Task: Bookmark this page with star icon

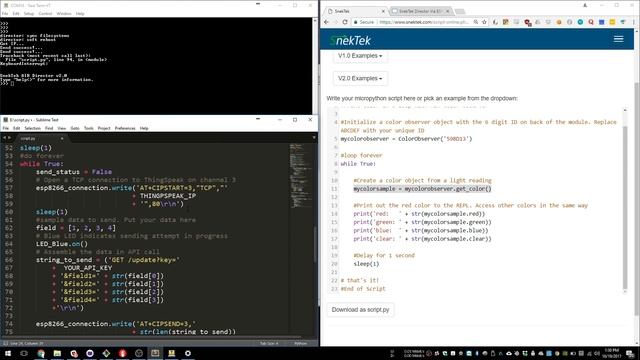Action: [x=484, y=22]
